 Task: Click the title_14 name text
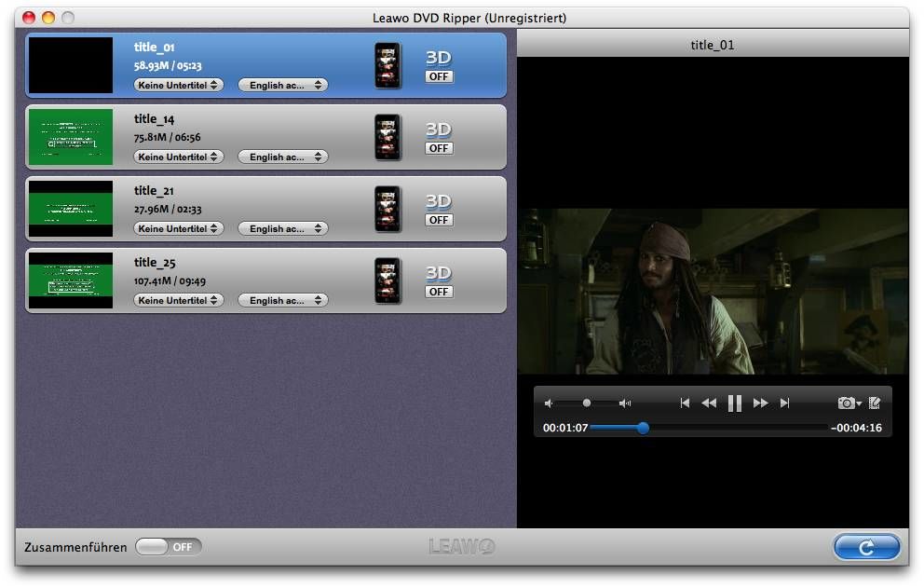coord(154,119)
